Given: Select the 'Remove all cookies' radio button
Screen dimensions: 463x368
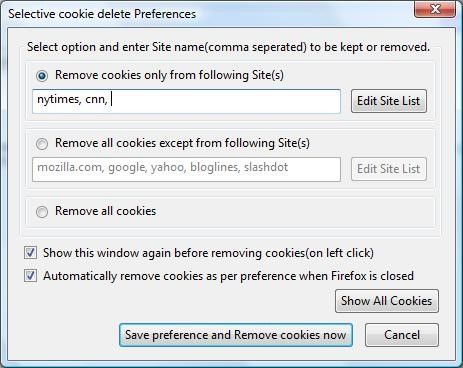Looking at the screenshot, I should click(42, 212).
